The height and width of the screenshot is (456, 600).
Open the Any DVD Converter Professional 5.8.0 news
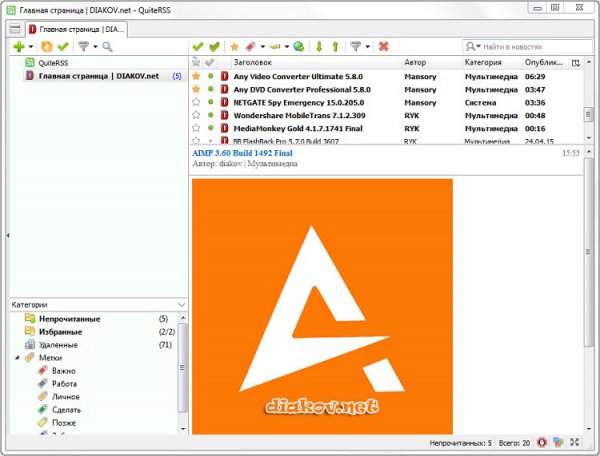tap(302, 90)
